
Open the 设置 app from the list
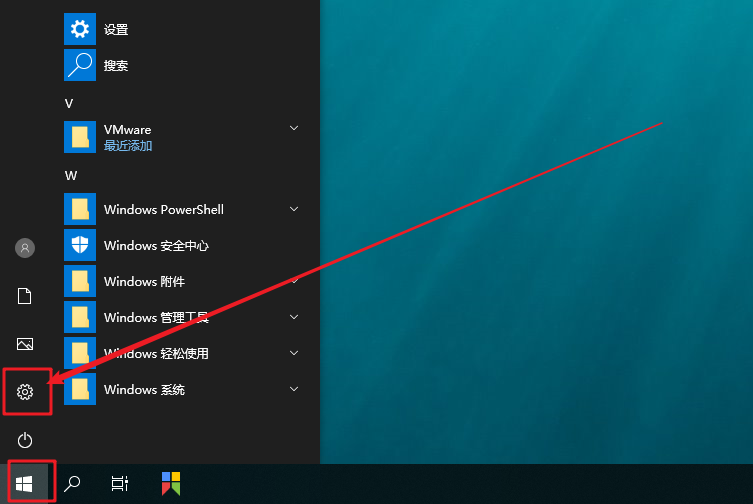coord(115,30)
